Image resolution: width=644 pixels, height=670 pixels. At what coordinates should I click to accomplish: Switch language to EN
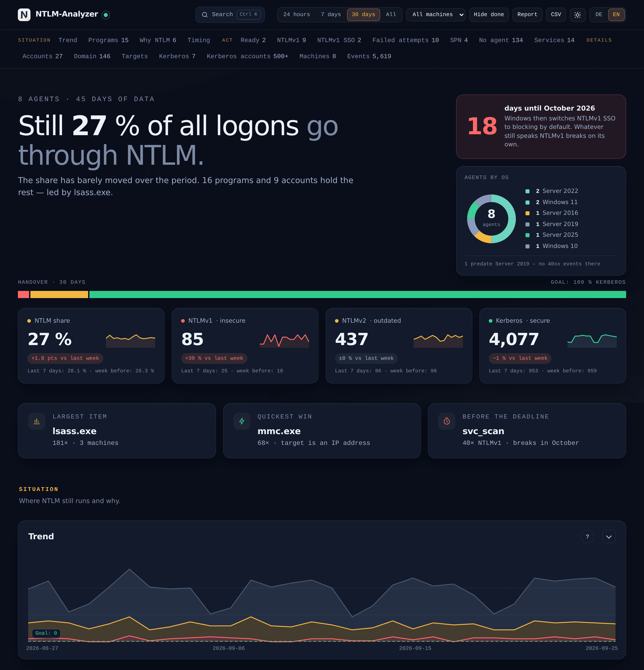click(x=616, y=15)
